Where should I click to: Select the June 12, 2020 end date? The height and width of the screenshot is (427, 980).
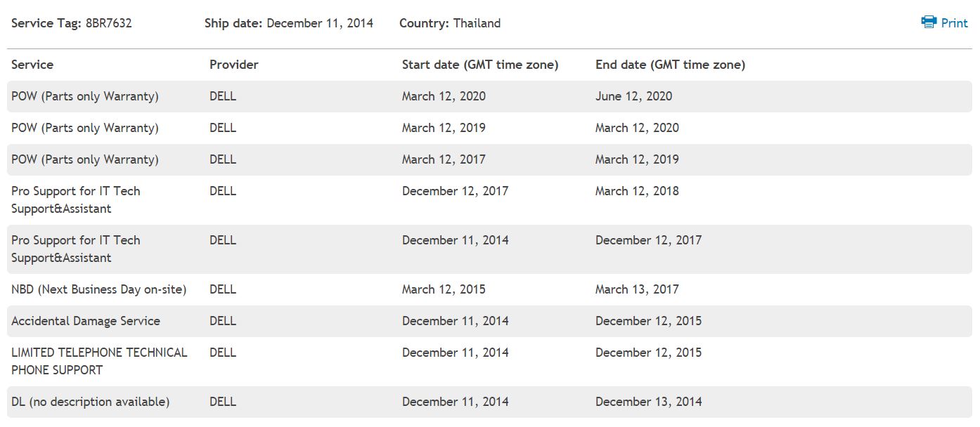(633, 96)
